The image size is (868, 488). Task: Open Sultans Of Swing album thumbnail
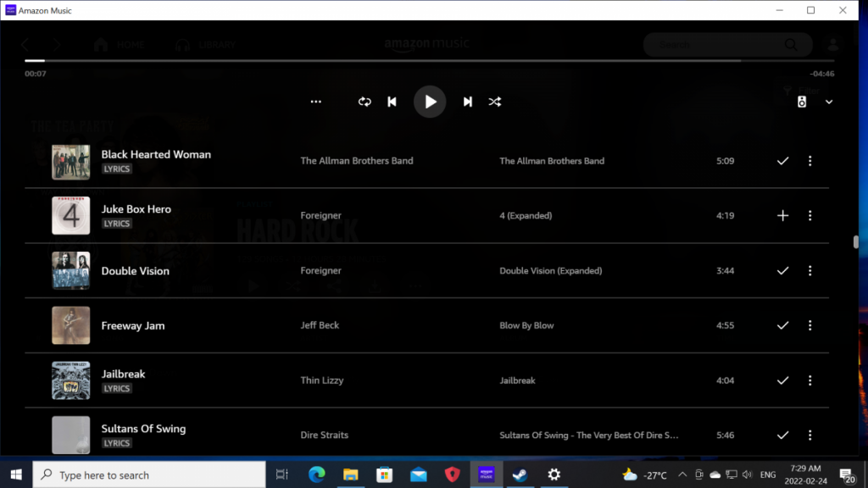tap(71, 435)
